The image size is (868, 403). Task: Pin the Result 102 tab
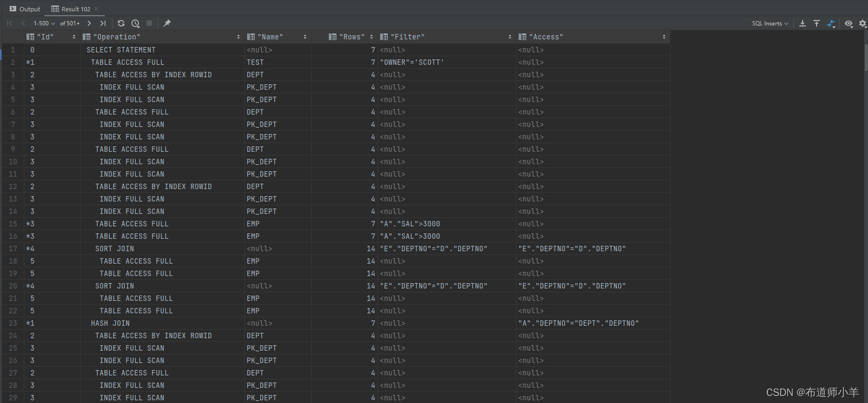pyautogui.click(x=167, y=23)
